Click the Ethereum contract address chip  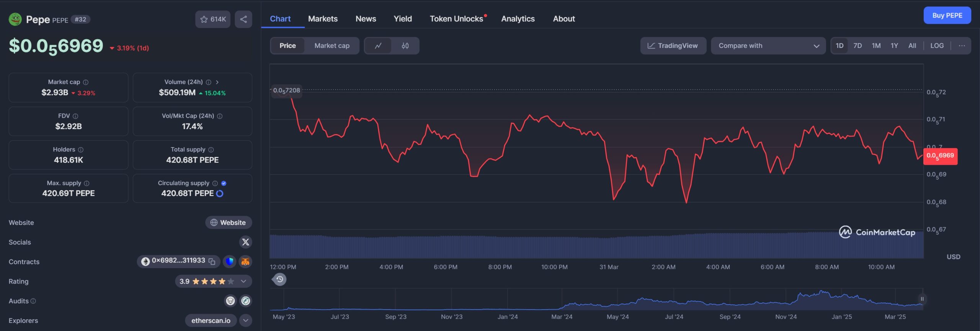[x=178, y=261]
